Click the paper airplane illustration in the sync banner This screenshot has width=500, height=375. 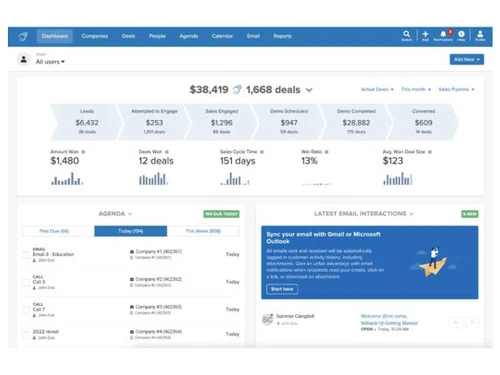tap(432, 262)
